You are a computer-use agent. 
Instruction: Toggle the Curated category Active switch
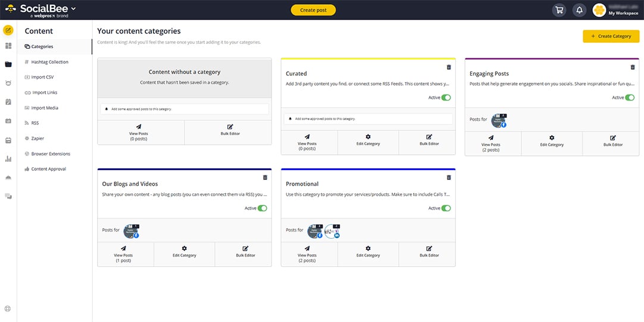[x=446, y=98]
